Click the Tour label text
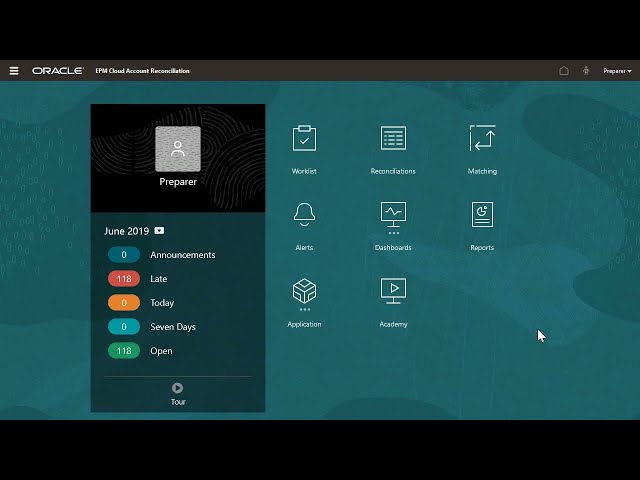 178,402
